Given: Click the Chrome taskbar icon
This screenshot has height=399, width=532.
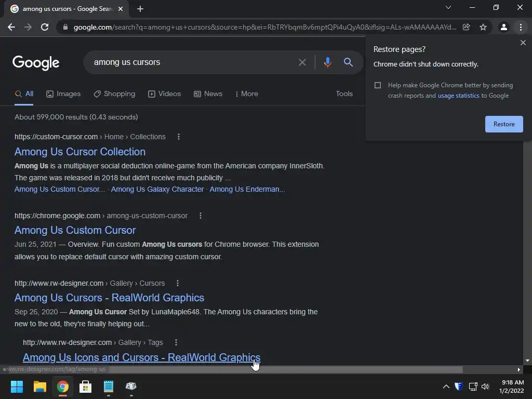Looking at the screenshot, I should click(63, 387).
